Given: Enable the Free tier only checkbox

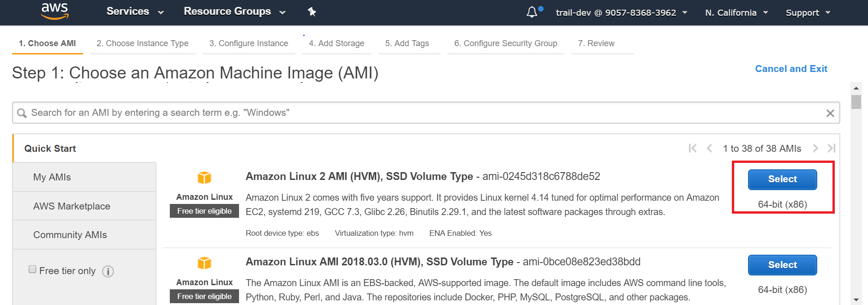Looking at the screenshot, I should [x=32, y=269].
